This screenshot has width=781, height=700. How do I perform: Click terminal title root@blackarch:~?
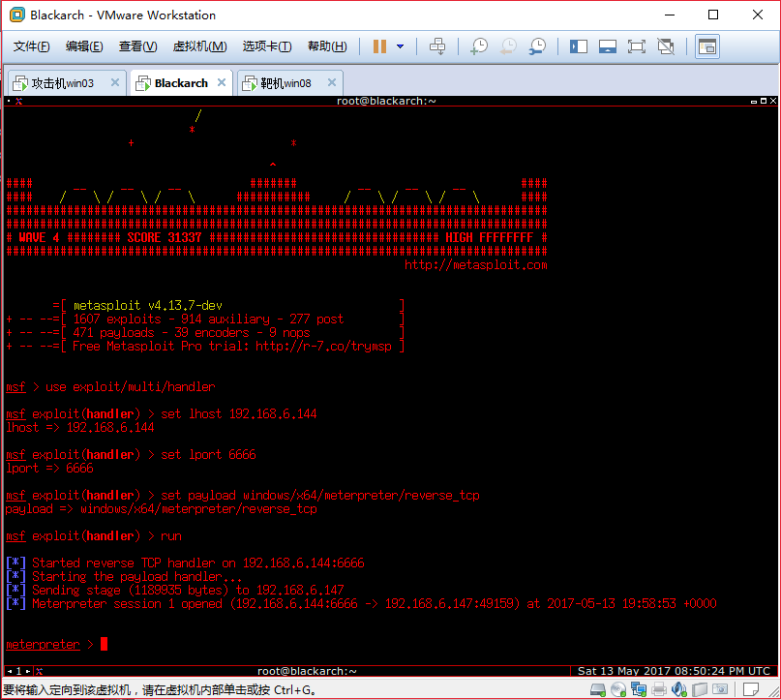pos(386,101)
